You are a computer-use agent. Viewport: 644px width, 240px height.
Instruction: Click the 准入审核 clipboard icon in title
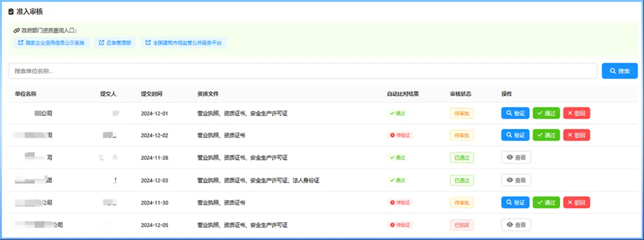click(x=11, y=11)
